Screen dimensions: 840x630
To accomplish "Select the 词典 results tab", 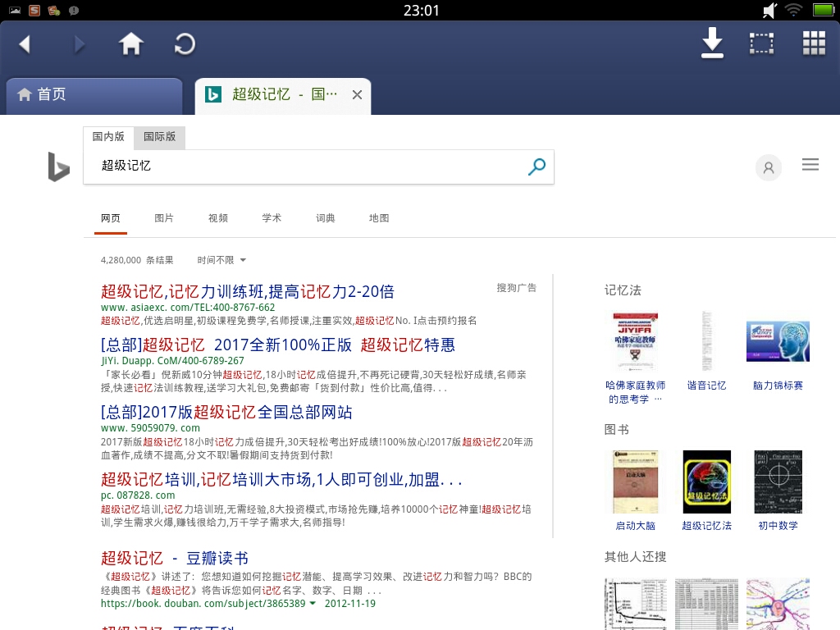I will [x=325, y=218].
